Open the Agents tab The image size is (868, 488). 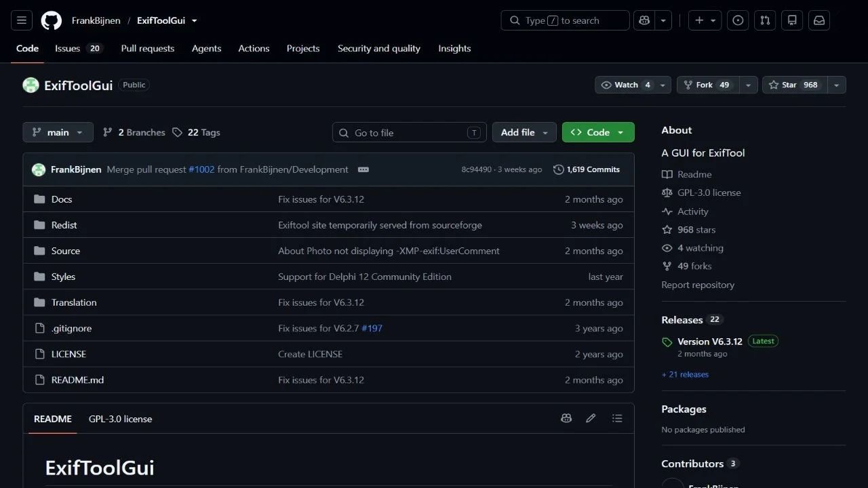click(206, 48)
